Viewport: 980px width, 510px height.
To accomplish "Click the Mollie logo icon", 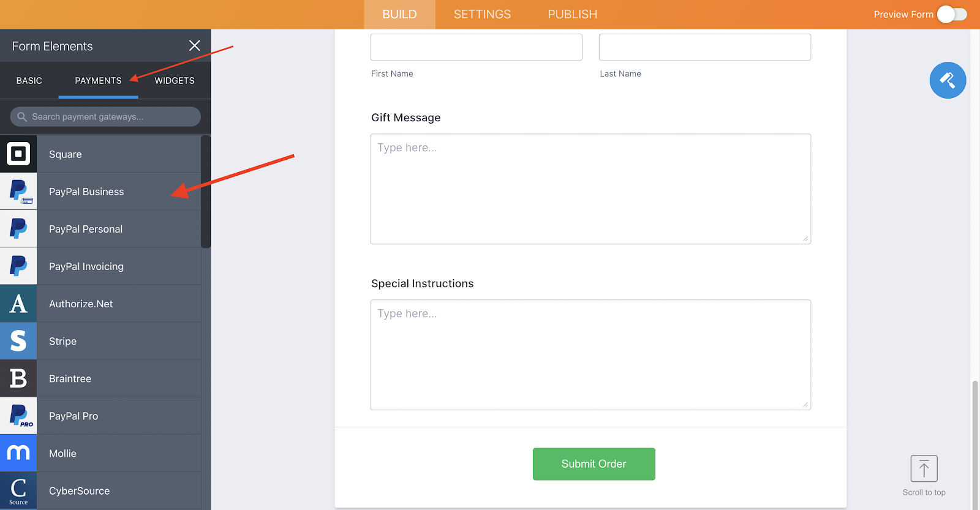I will click(18, 453).
